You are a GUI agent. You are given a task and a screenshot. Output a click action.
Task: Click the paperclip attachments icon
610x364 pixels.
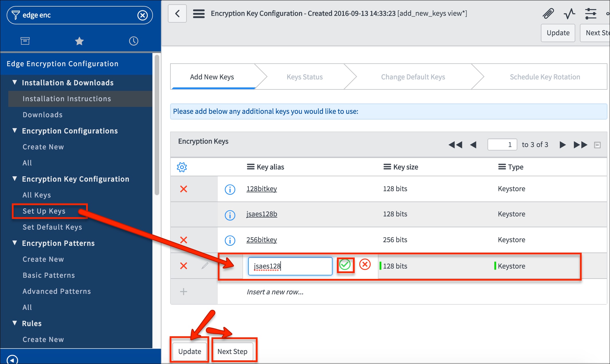(x=548, y=13)
